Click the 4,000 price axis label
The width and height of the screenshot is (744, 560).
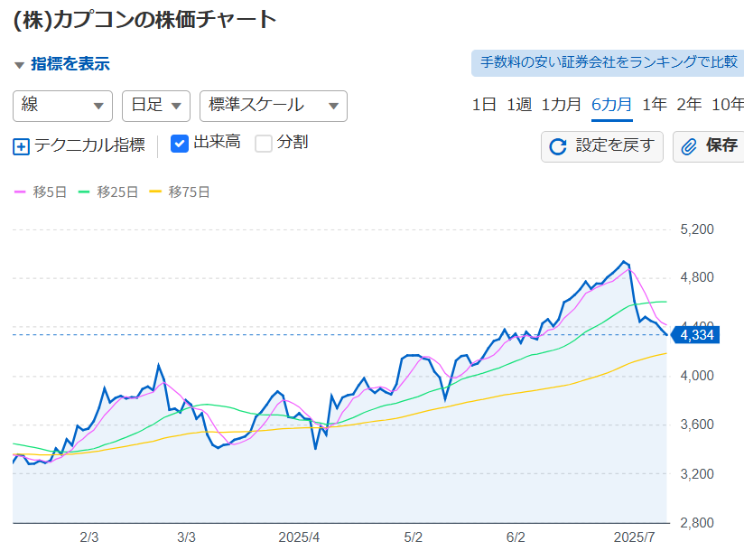tap(696, 376)
